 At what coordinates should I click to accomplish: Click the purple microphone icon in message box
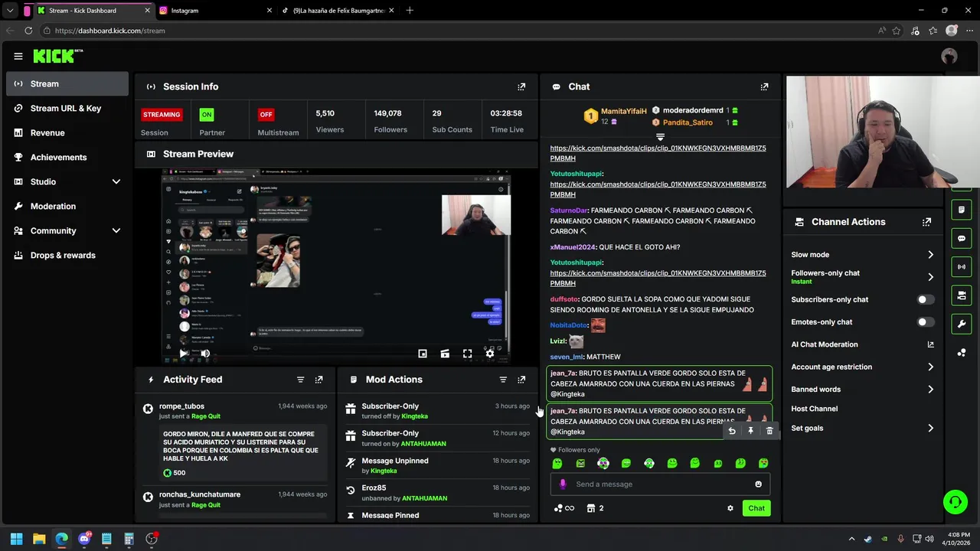[x=563, y=484]
